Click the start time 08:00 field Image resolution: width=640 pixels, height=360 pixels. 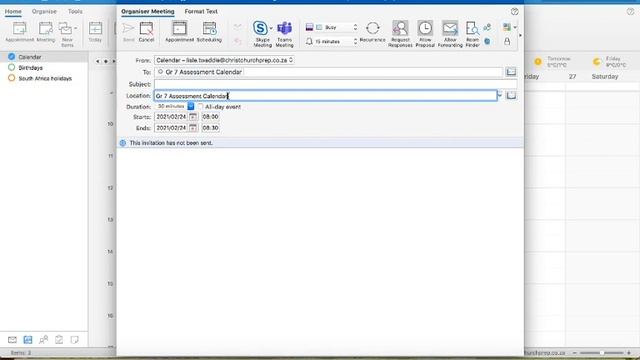point(210,117)
